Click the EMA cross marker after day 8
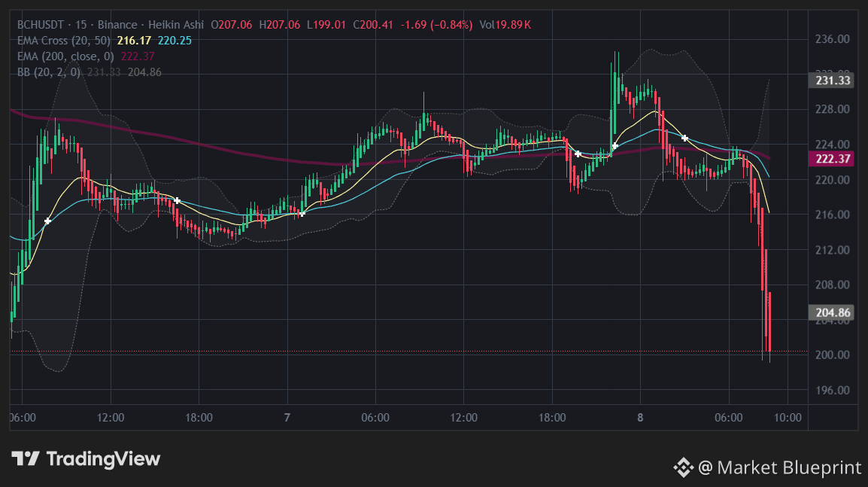Screen dimensions: 868x487 [x=684, y=138]
